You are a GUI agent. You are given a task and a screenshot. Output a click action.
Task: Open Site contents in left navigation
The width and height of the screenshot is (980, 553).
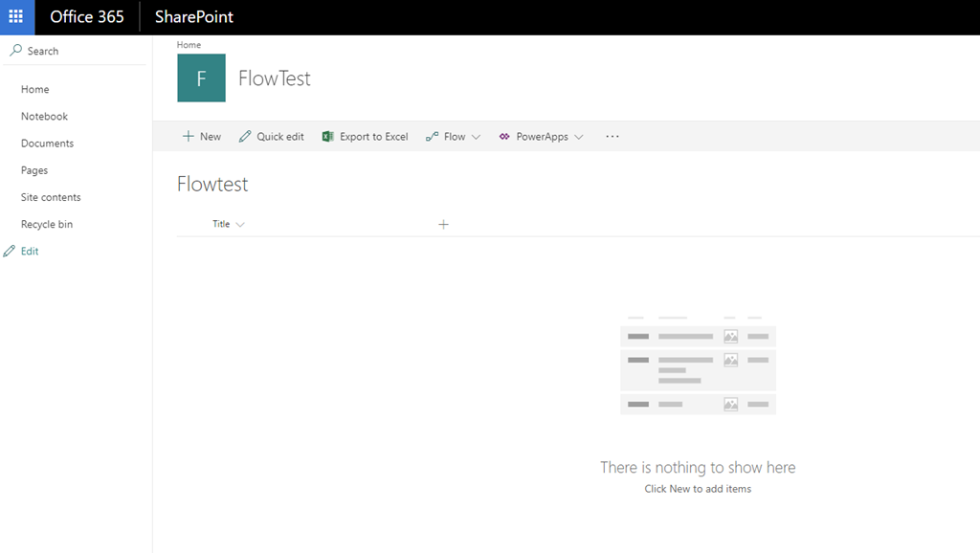(51, 197)
